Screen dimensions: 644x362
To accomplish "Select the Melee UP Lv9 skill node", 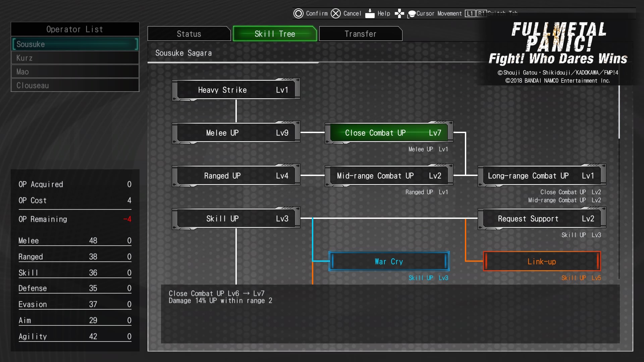I will coord(236,133).
